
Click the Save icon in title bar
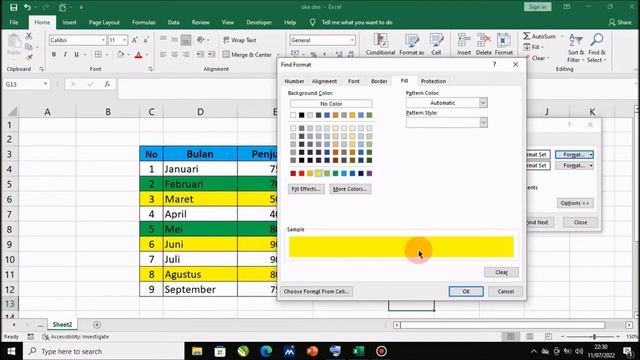13,7
